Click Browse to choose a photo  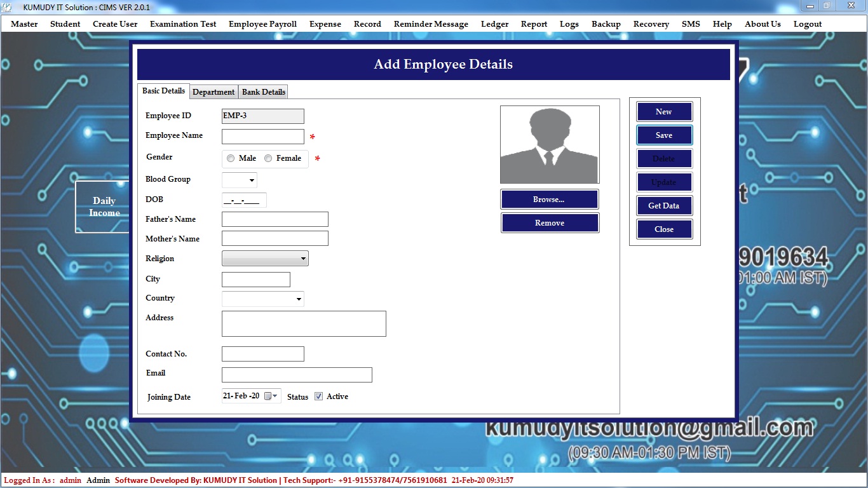tap(549, 200)
